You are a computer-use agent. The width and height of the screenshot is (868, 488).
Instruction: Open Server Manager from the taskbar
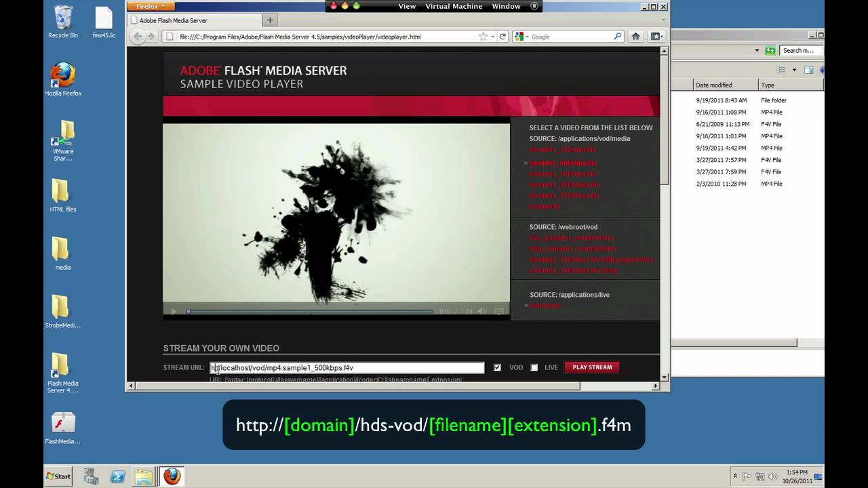(92, 476)
